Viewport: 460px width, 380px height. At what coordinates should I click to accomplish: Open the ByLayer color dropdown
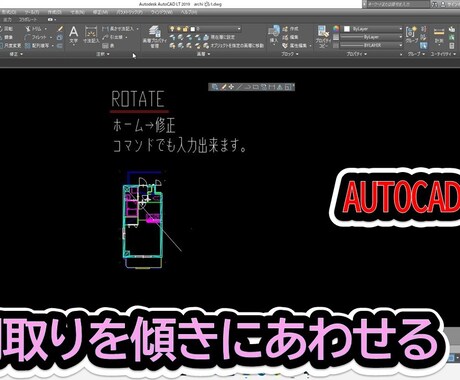point(401,29)
